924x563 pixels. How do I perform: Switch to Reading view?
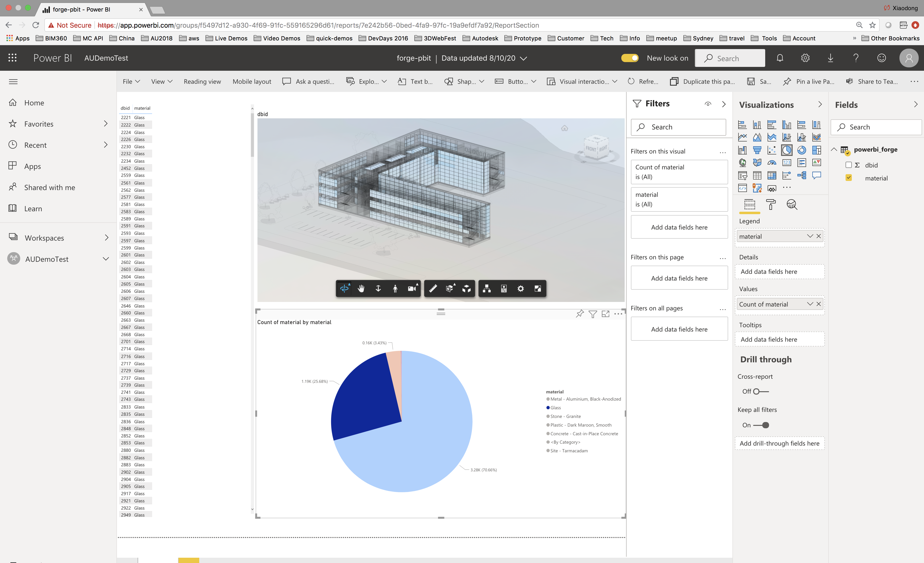click(202, 81)
